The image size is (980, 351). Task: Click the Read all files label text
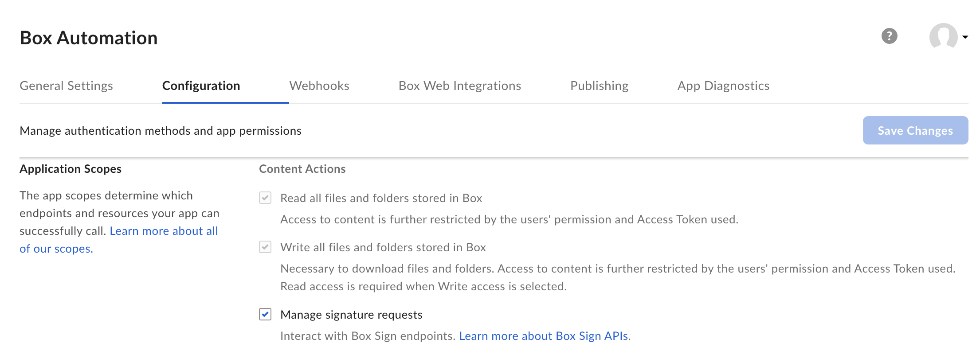(x=381, y=198)
